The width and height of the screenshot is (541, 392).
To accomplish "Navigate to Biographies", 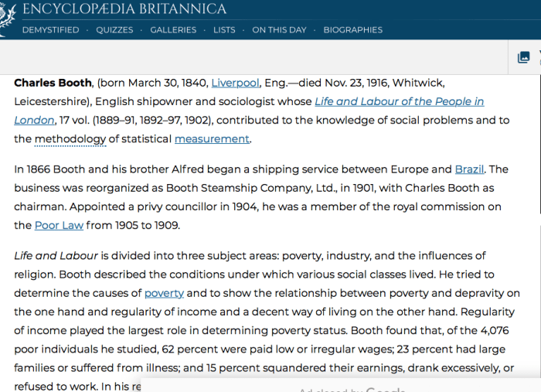I will pos(352,30).
